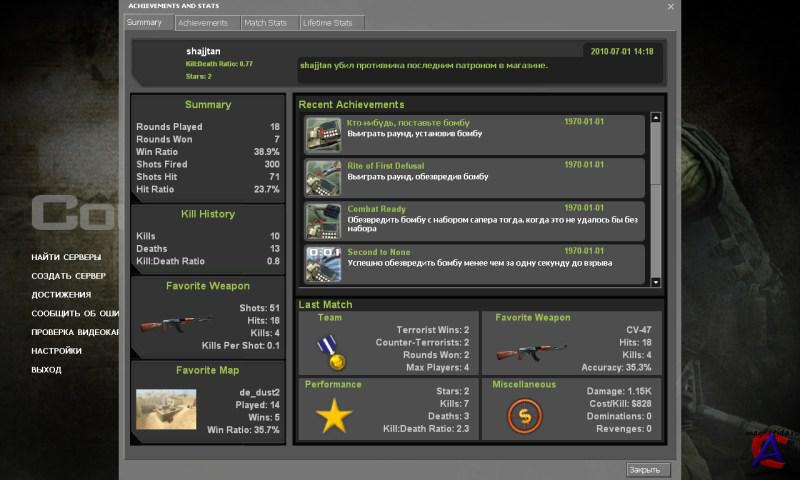Viewport: 800px width, 480px height.
Task: Select the Lifetime Stats tab
Action: [331, 22]
